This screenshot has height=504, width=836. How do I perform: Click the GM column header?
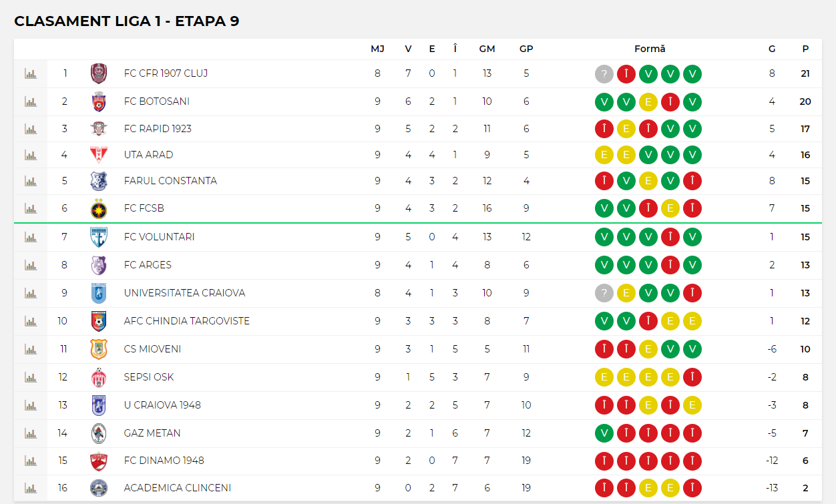[487, 49]
